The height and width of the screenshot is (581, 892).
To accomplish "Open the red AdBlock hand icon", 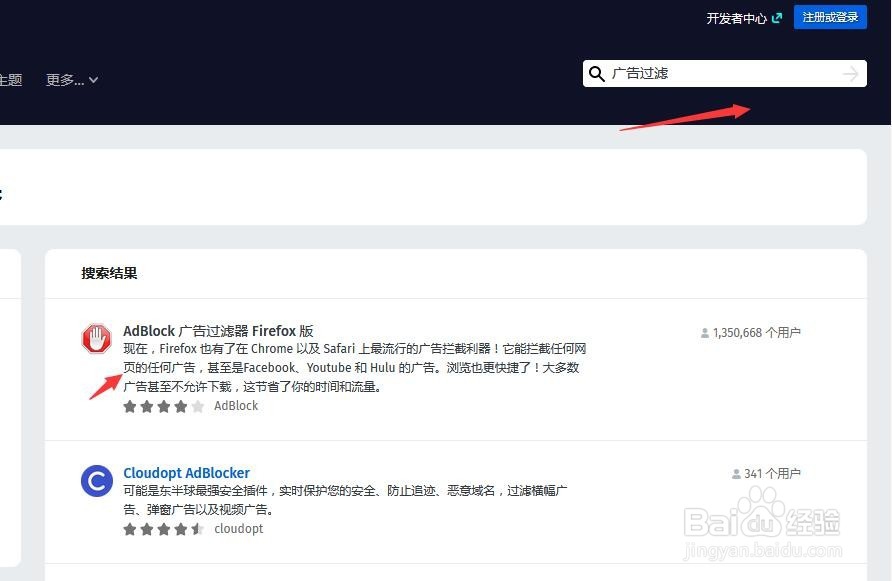I will click(96, 339).
